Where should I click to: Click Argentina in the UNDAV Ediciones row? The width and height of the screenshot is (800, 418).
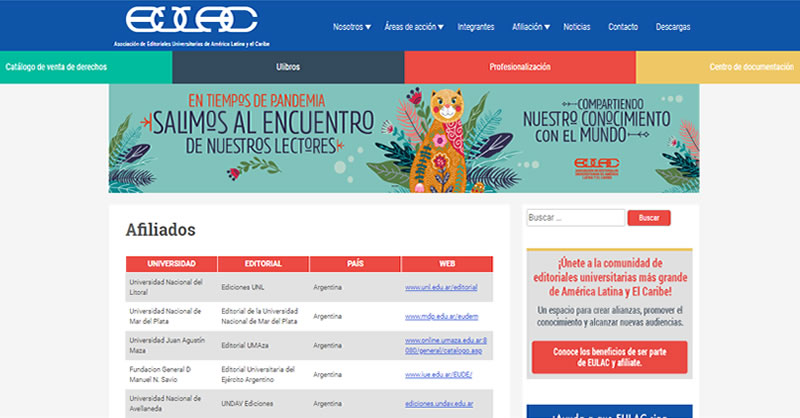(x=328, y=404)
